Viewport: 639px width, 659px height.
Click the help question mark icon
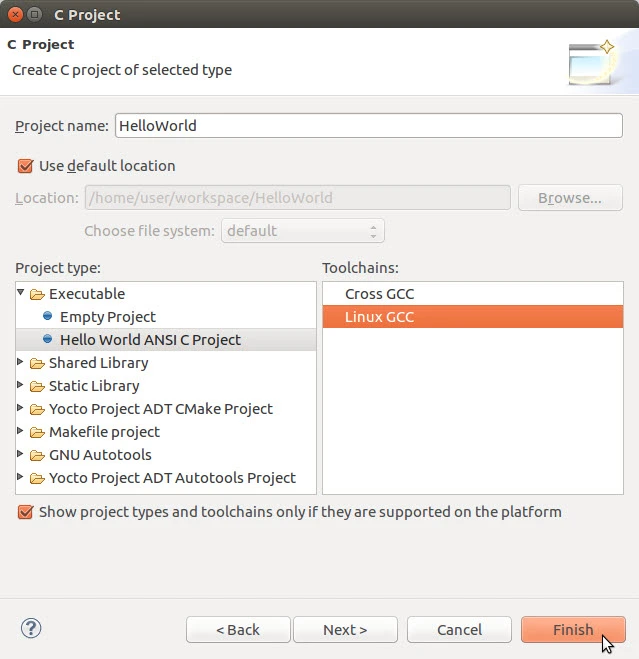(x=30, y=629)
